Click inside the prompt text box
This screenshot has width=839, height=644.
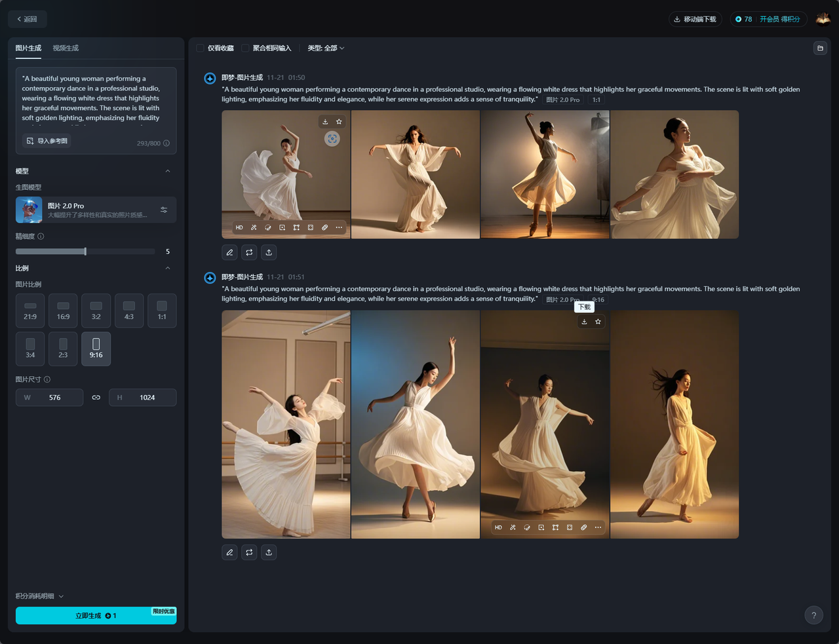[96, 98]
